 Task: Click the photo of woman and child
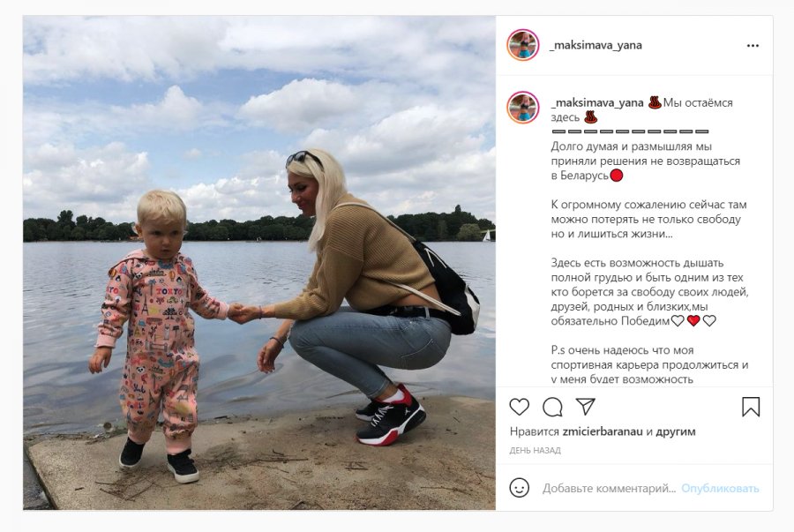click(x=259, y=263)
